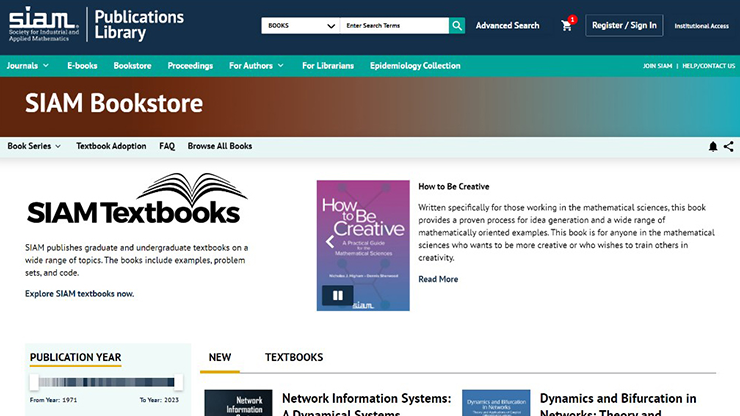Click Read More under the book description

[x=438, y=279]
